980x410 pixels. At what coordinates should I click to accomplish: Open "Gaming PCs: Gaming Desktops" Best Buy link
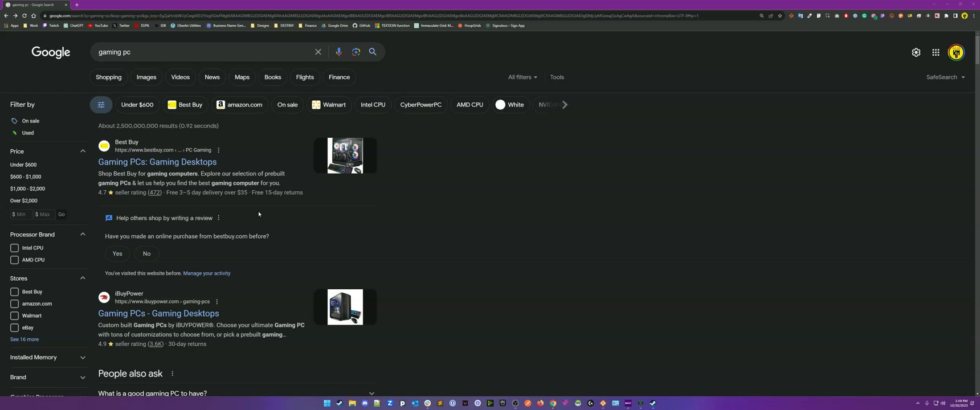click(157, 162)
